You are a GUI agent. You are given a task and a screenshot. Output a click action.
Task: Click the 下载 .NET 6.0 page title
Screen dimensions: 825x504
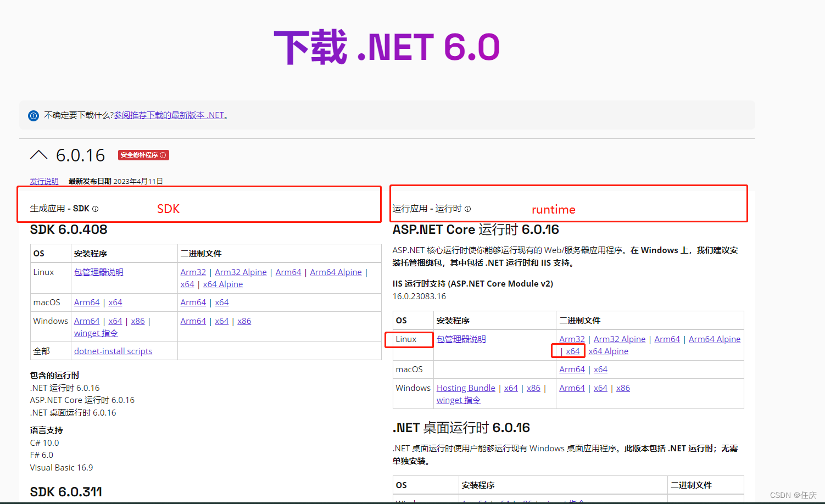coord(387,47)
